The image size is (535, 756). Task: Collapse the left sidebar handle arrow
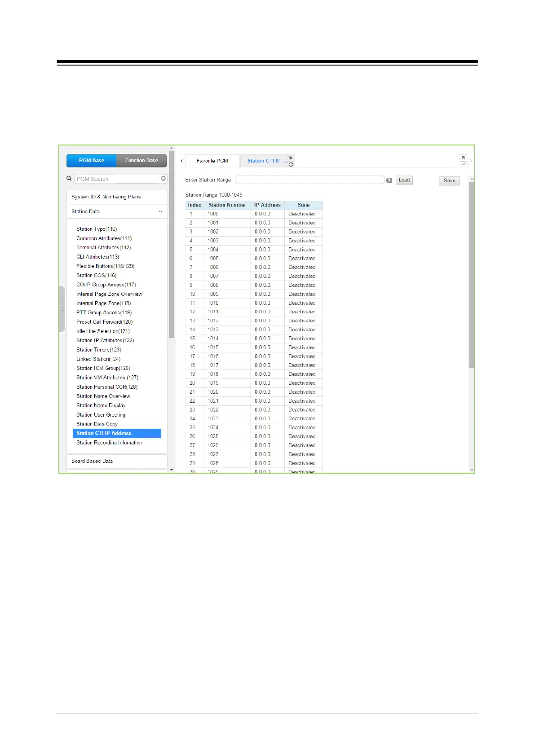[x=62, y=309]
